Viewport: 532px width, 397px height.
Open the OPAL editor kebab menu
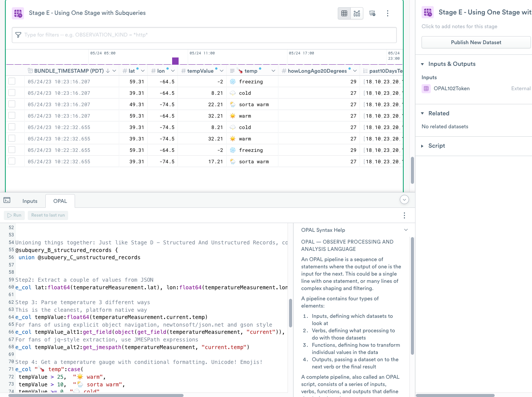coord(404,215)
